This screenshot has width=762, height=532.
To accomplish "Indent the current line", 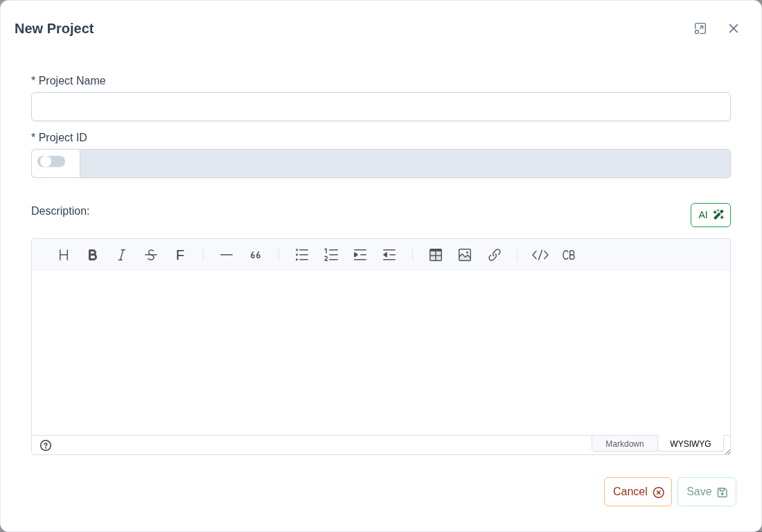I will [x=360, y=255].
